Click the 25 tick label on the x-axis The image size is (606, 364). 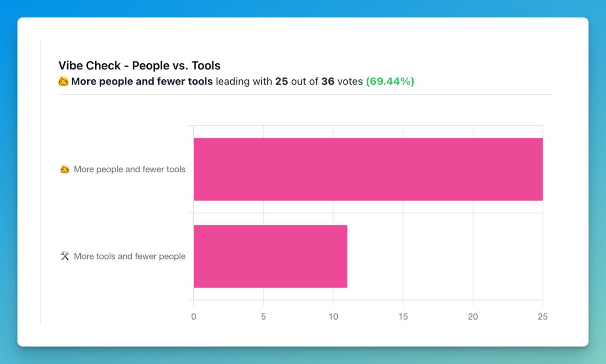[x=542, y=317]
